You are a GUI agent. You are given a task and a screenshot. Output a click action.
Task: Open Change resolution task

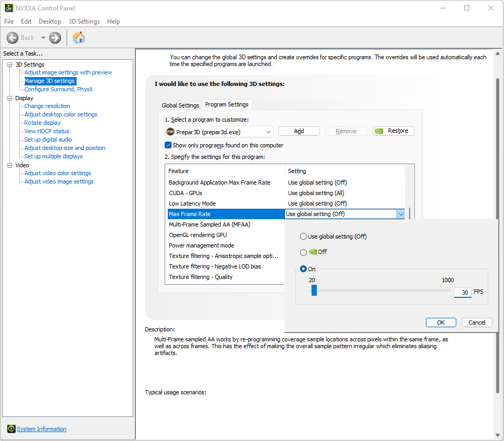pos(47,106)
